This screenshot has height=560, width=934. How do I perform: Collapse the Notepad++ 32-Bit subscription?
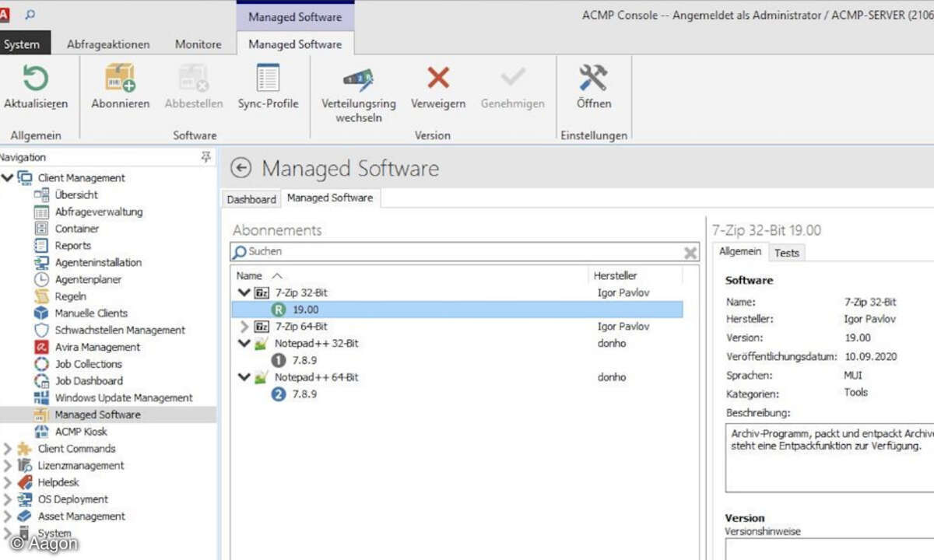[x=244, y=343]
